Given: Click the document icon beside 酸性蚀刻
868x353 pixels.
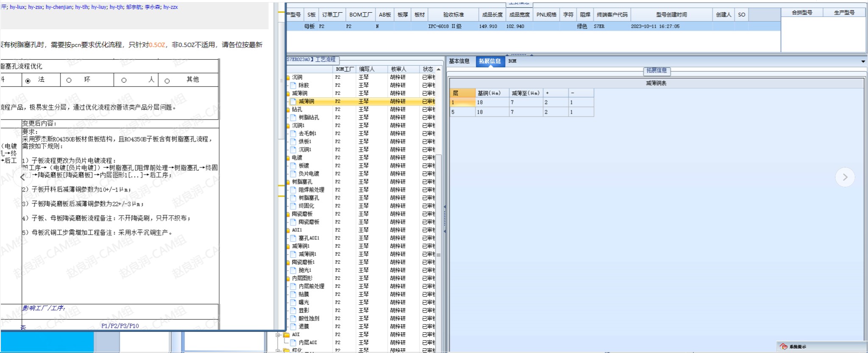Looking at the screenshot, I should pyautogui.click(x=293, y=318).
